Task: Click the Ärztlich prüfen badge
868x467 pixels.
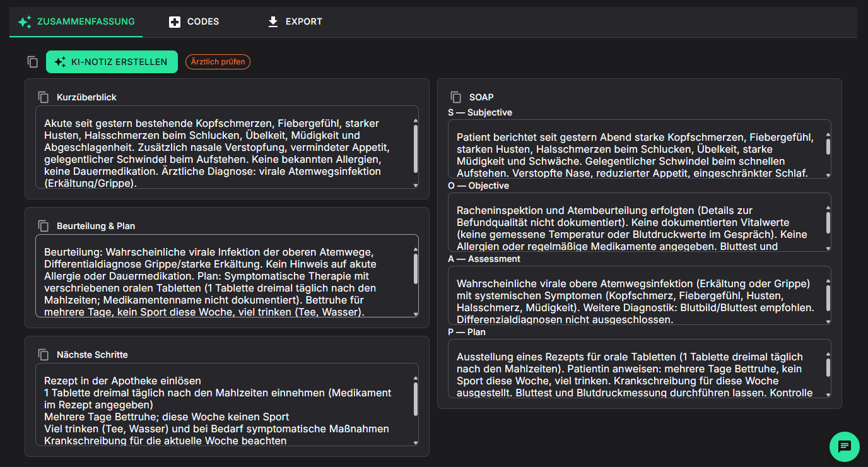Action: click(x=218, y=62)
